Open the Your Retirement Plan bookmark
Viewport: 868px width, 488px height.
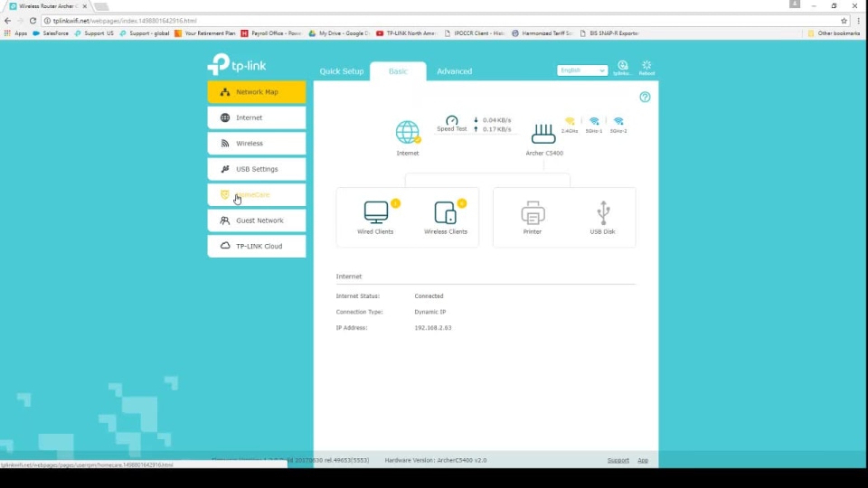pyautogui.click(x=205, y=33)
